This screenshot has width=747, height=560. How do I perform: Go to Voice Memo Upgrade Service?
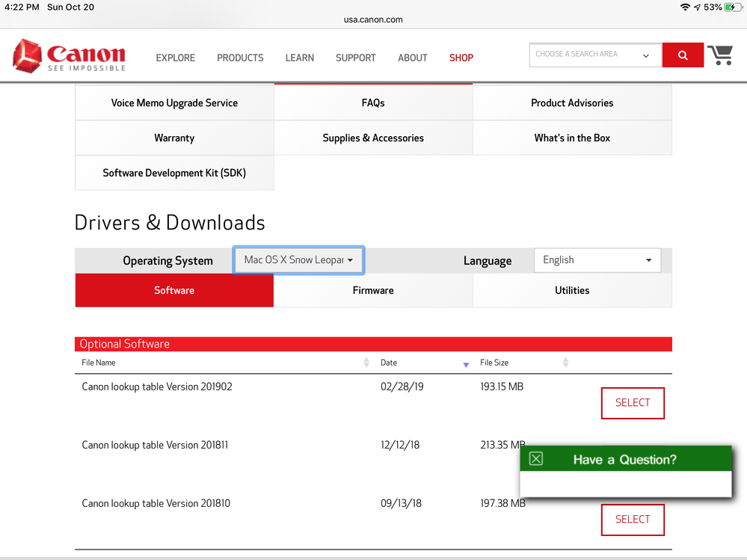coord(174,103)
